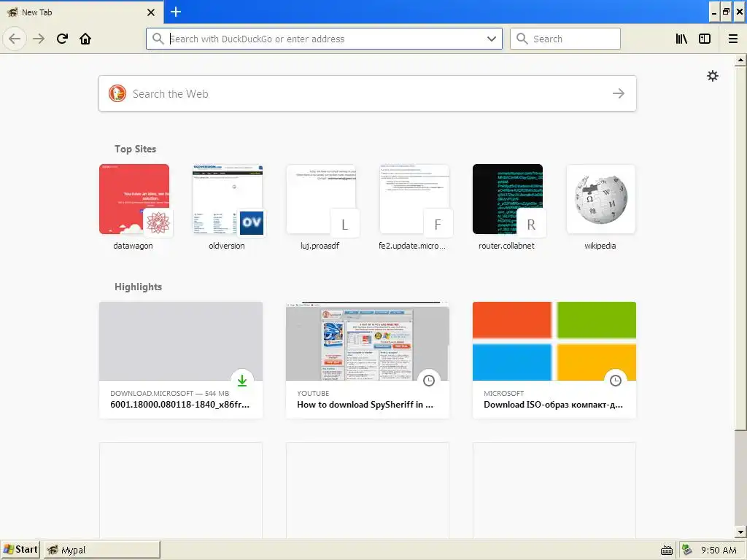Screen dimensions: 747x560
Task: Click the Top Sites section heading
Action: coord(135,149)
